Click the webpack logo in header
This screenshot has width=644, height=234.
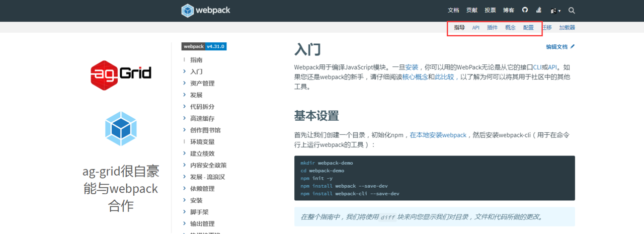tap(206, 11)
